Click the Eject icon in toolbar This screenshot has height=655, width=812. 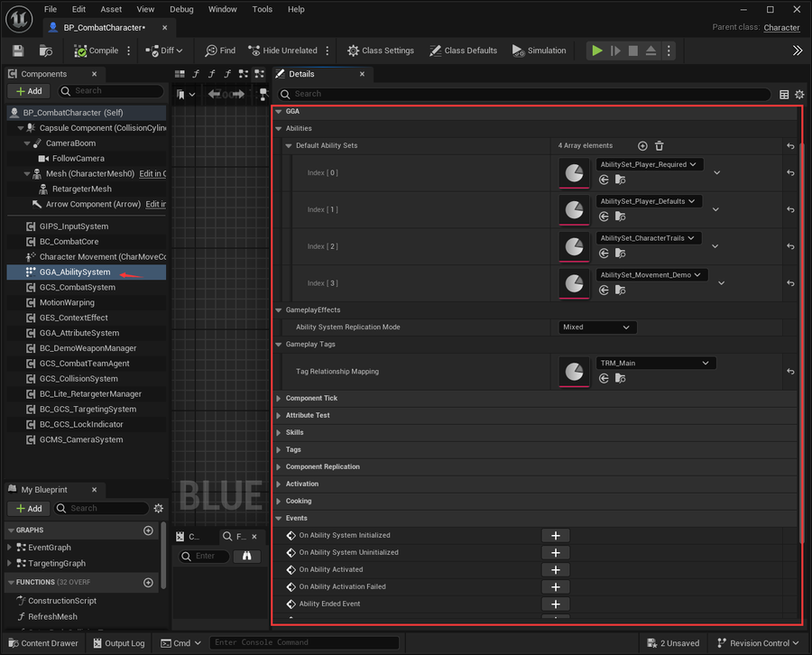pyautogui.click(x=651, y=51)
